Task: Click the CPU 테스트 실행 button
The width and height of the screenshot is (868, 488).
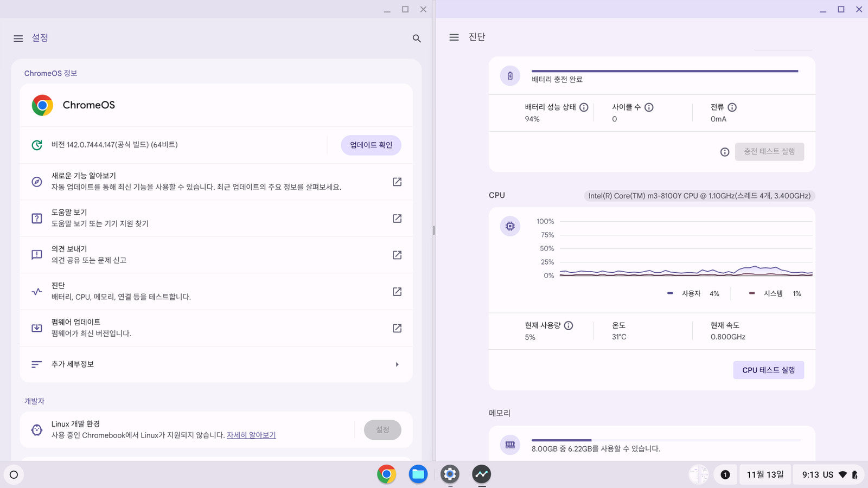Action: [x=768, y=370]
